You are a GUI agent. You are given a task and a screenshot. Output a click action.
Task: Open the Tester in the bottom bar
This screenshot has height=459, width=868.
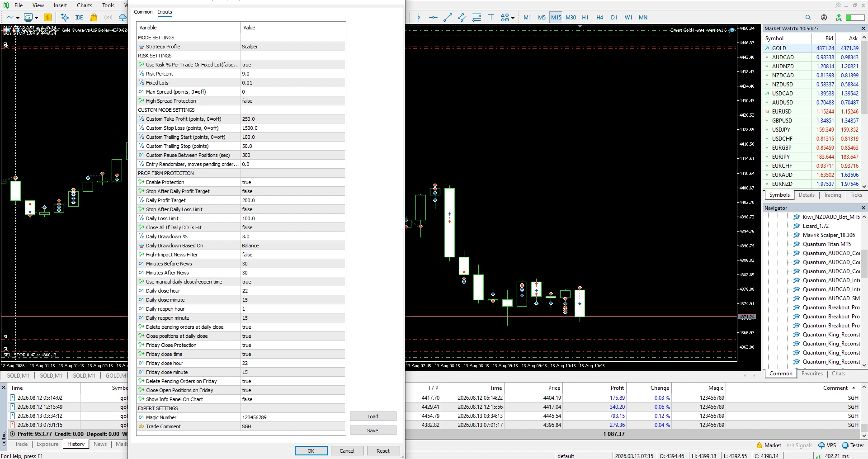853,445
